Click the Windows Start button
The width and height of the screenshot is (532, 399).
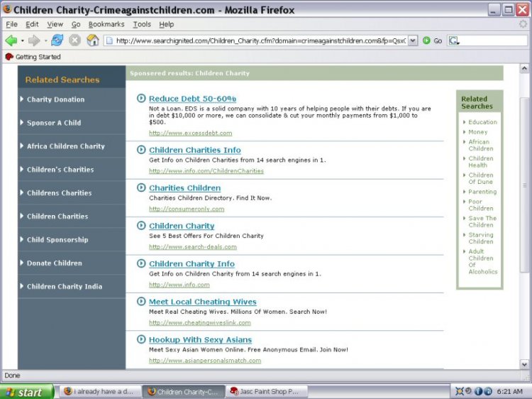point(27,392)
